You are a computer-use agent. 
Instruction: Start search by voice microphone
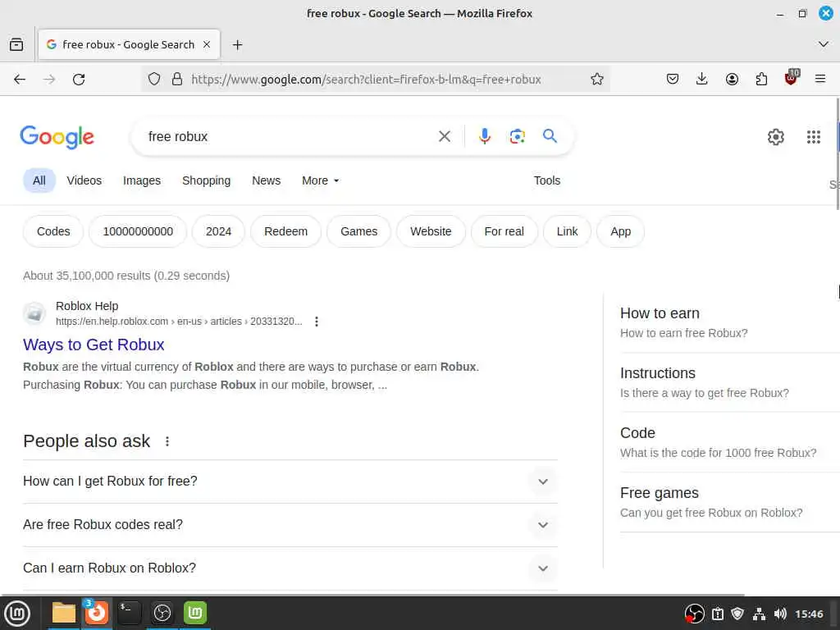point(484,137)
